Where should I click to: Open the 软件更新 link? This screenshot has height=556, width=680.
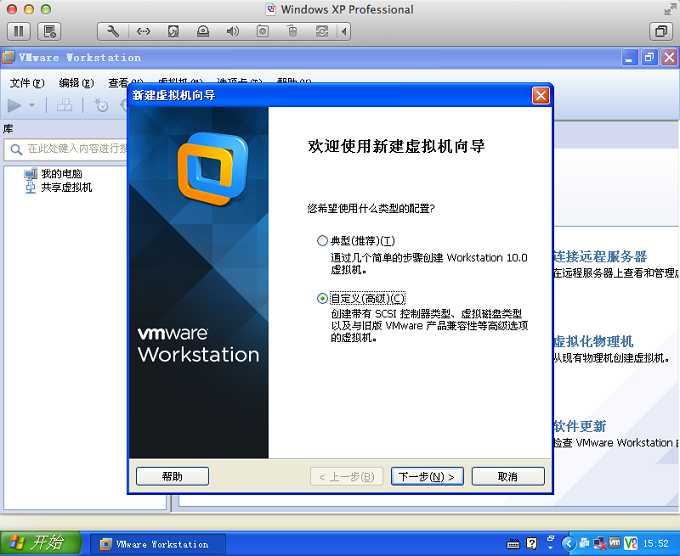point(580,426)
